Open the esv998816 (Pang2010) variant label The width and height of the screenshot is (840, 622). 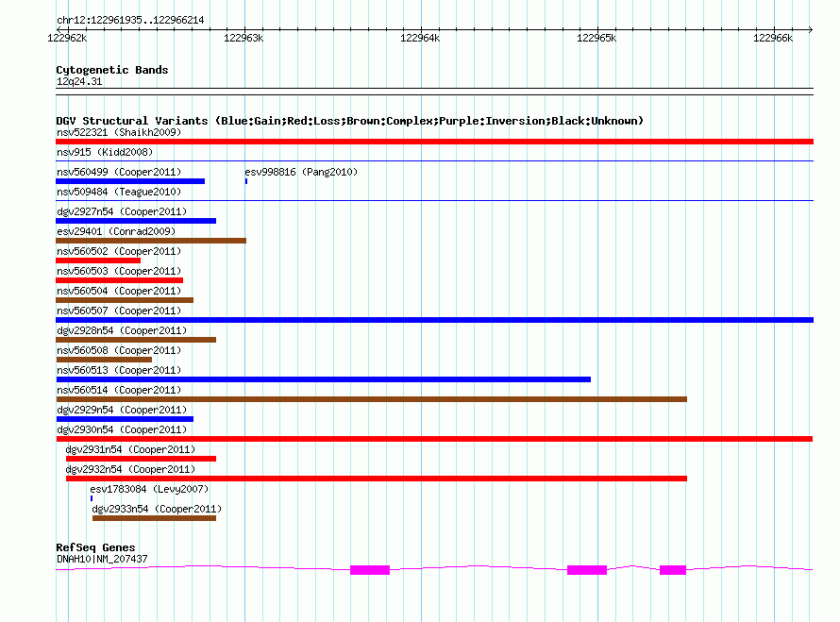click(301, 172)
